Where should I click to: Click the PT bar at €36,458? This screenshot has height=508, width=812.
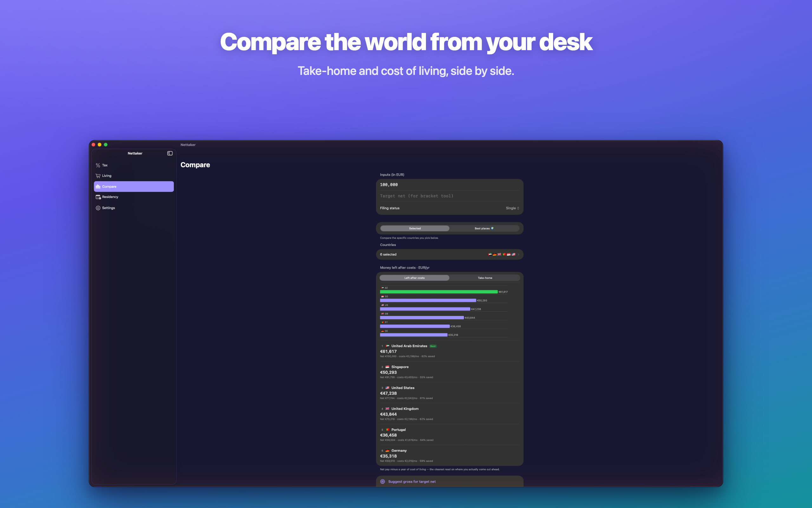coord(415,326)
